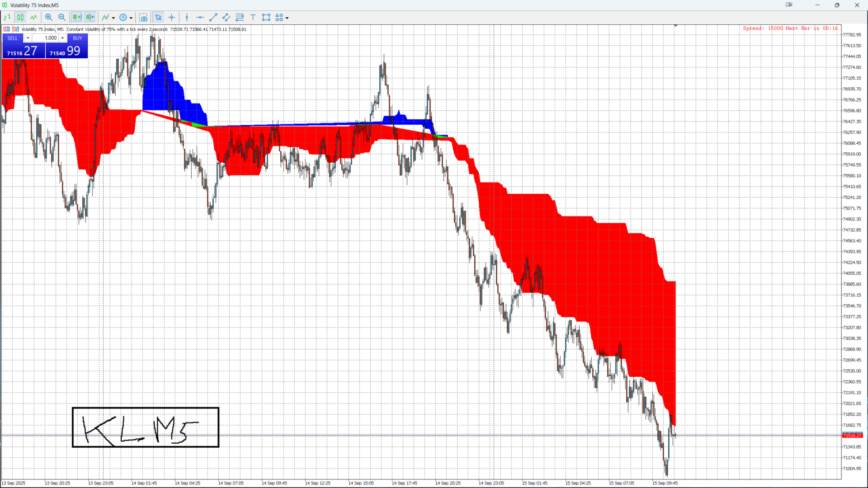This screenshot has width=868, height=488.
Task: Open the indicators list dropdown arrow
Action: point(113,18)
